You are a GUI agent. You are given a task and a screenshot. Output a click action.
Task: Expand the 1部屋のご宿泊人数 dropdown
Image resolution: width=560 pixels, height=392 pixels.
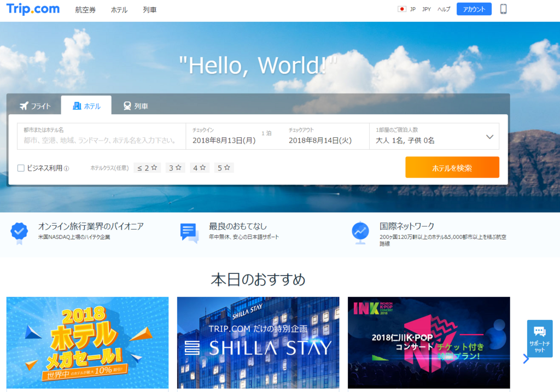point(434,136)
